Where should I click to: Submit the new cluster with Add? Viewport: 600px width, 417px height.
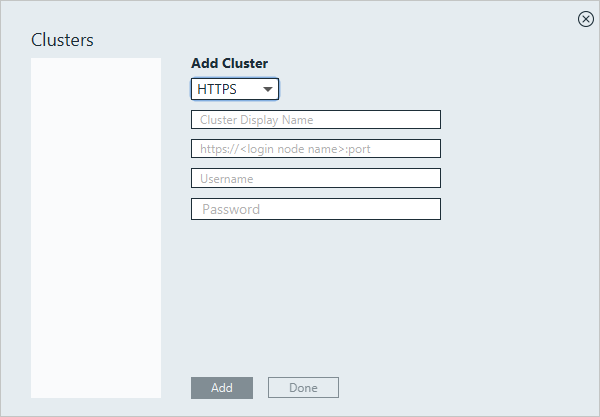(x=222, y=388)
